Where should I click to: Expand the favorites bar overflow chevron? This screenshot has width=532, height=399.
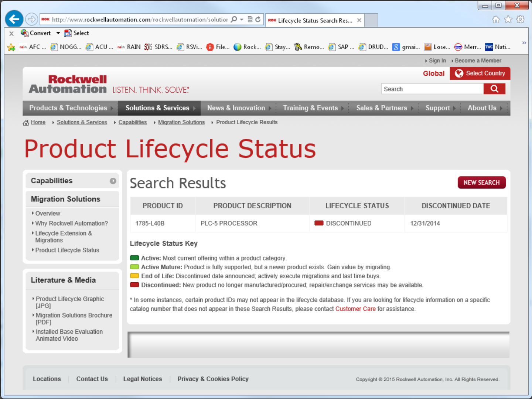[x=524, y=43]
